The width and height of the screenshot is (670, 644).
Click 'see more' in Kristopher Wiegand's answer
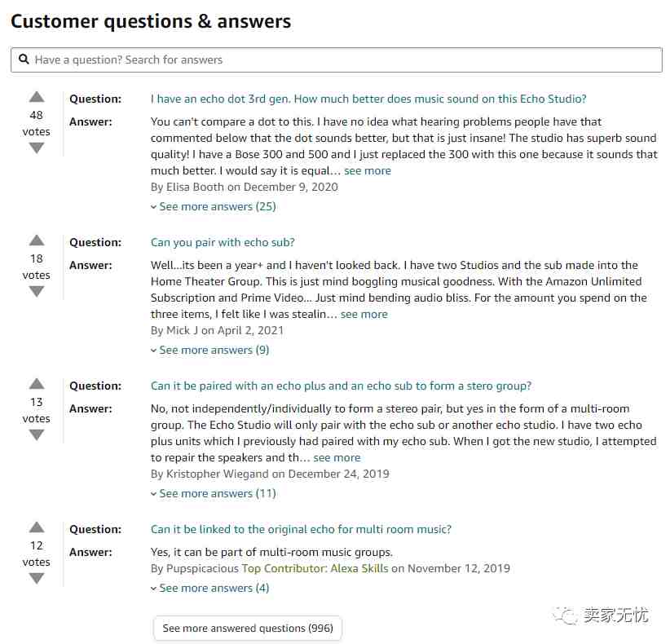tap(337, 458)
